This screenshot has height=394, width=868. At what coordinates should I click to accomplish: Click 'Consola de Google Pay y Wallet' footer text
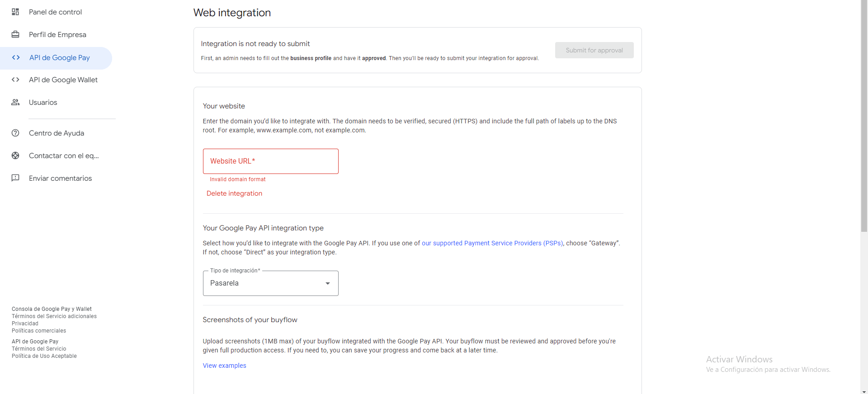tap(52, 309)
